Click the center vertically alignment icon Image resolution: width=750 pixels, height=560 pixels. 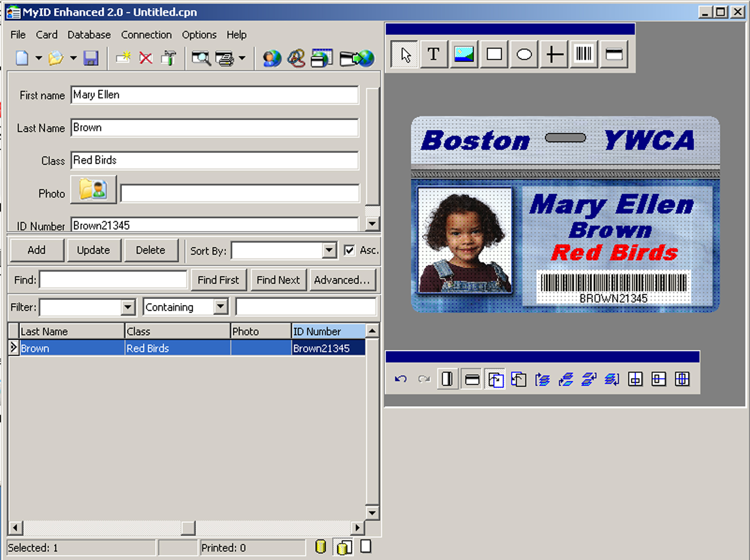click(x=635, y=379)
